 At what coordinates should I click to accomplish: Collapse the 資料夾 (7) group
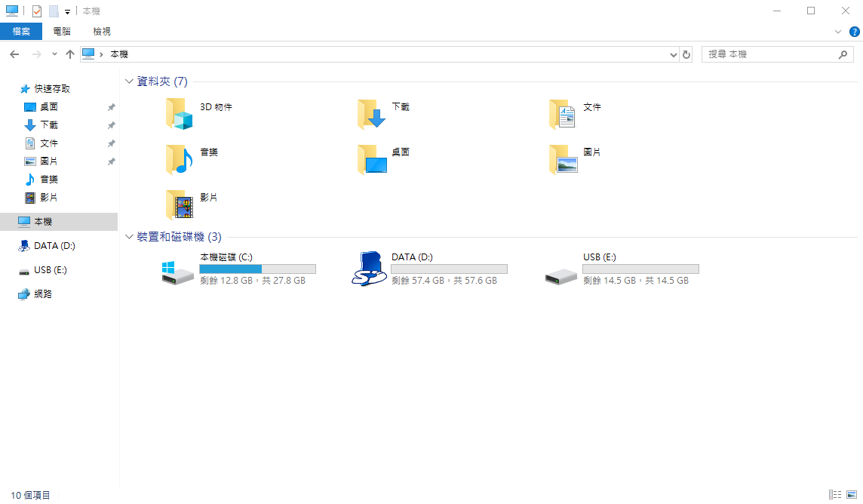129,81
